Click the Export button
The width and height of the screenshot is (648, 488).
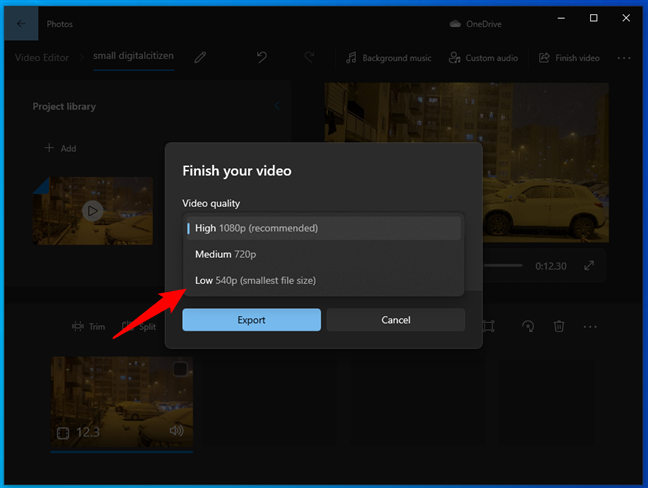(251, 320)
